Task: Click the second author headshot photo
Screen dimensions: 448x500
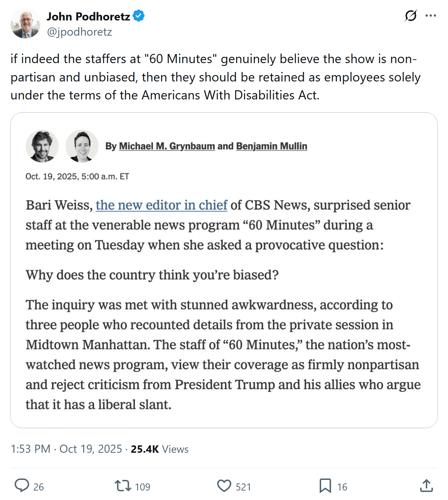Action: [82, 146]
